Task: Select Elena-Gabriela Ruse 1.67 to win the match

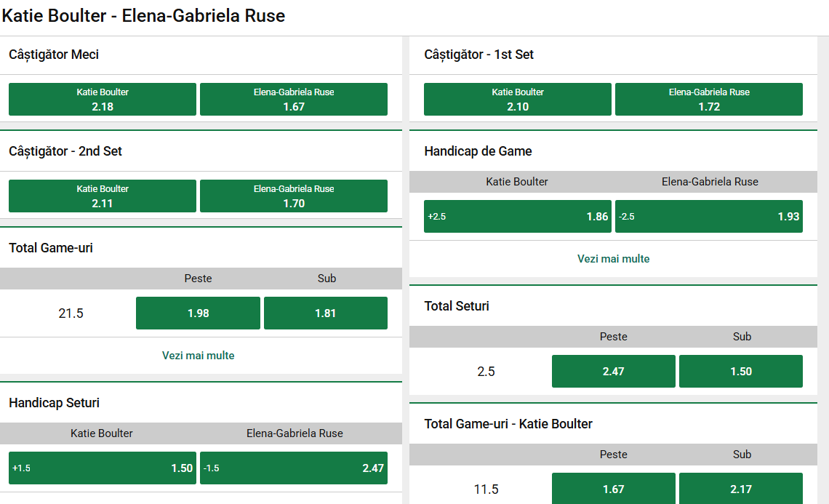Action: pyautogui.click(x=293, y=99)
